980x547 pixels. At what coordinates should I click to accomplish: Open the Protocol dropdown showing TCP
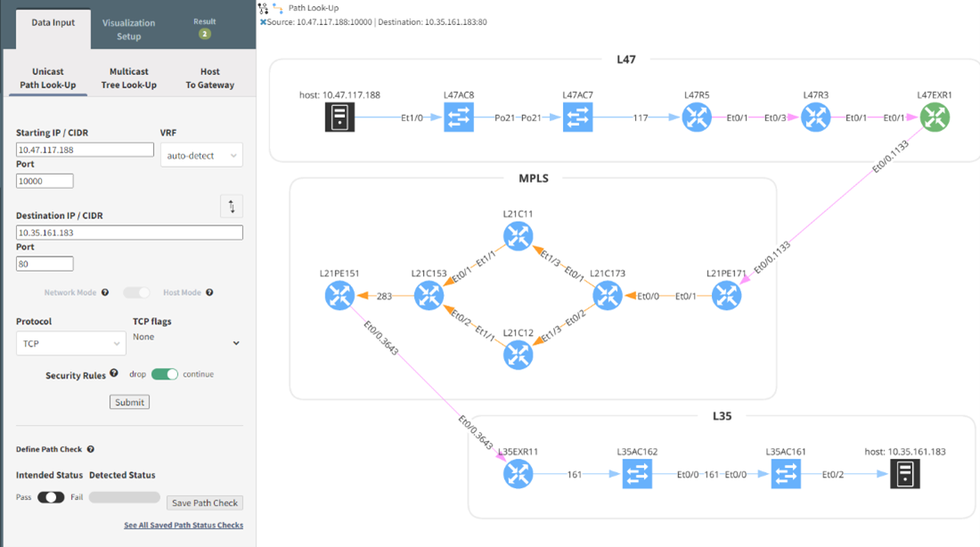(x=71, y=343)
